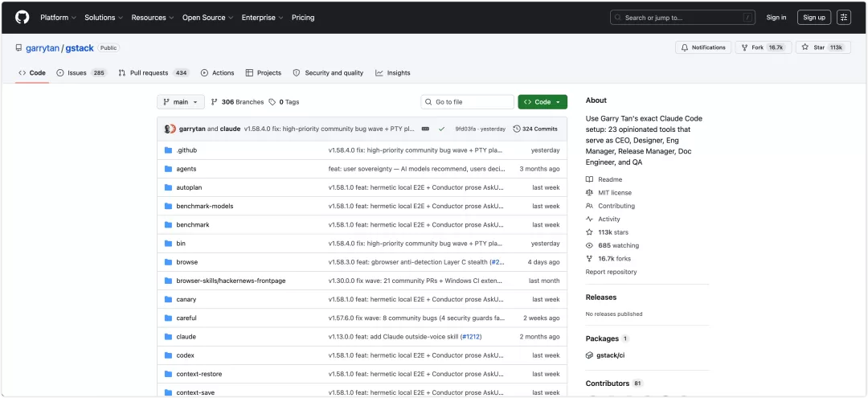Click the folder icon beside bin
The height and width of the screenshot is (398, 868).
coord(168,244)
